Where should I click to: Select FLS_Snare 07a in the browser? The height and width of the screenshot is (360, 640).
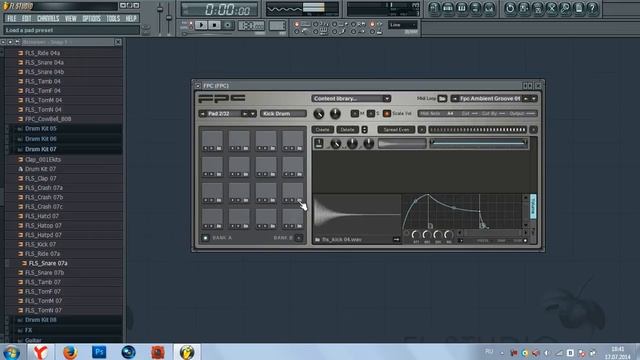(x=48, y=263)
